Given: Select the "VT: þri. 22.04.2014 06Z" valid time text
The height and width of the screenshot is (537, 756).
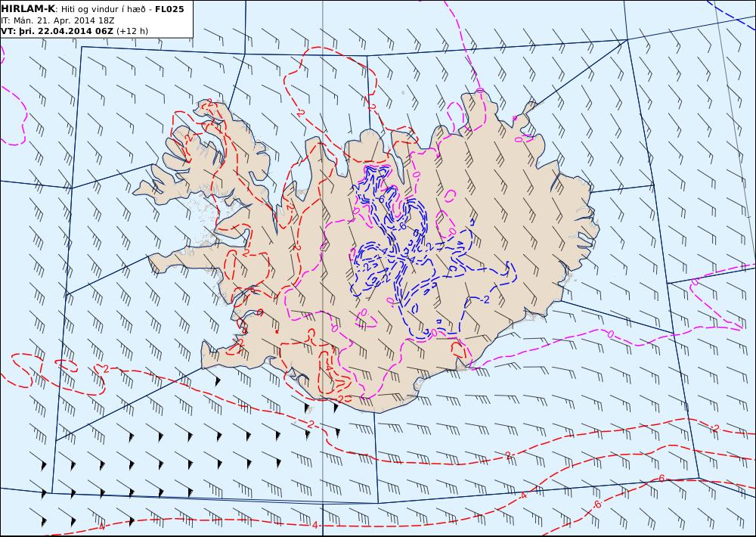Looking at the screenshot, I should [57, 31].
